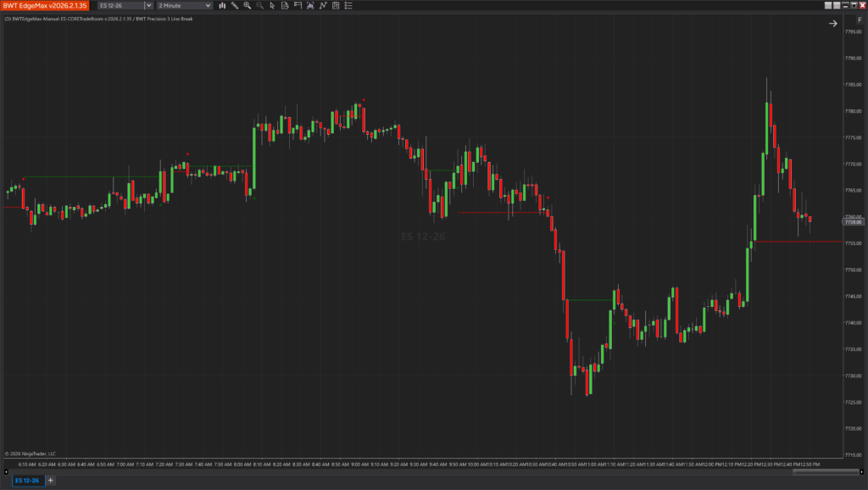Expand the ES 12-26 instrument dropdown arrow
This screenshot has width=868, height=490.
(x=148, y=6)
